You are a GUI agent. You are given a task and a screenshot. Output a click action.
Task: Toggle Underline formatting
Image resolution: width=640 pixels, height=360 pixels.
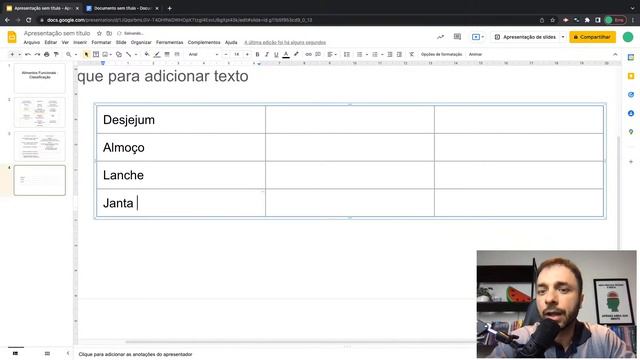[276, 54]
